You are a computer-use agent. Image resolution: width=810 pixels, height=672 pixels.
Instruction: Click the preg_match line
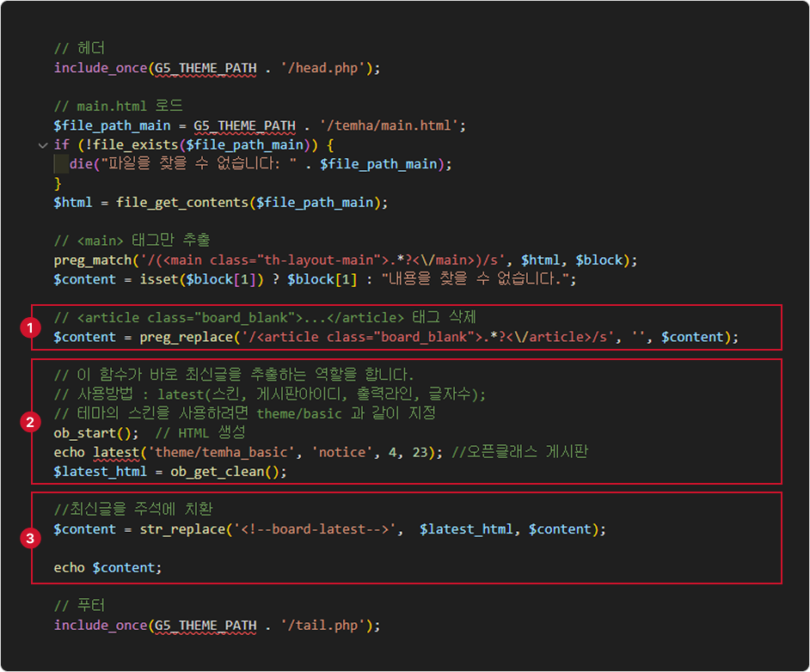click(346, 260)
